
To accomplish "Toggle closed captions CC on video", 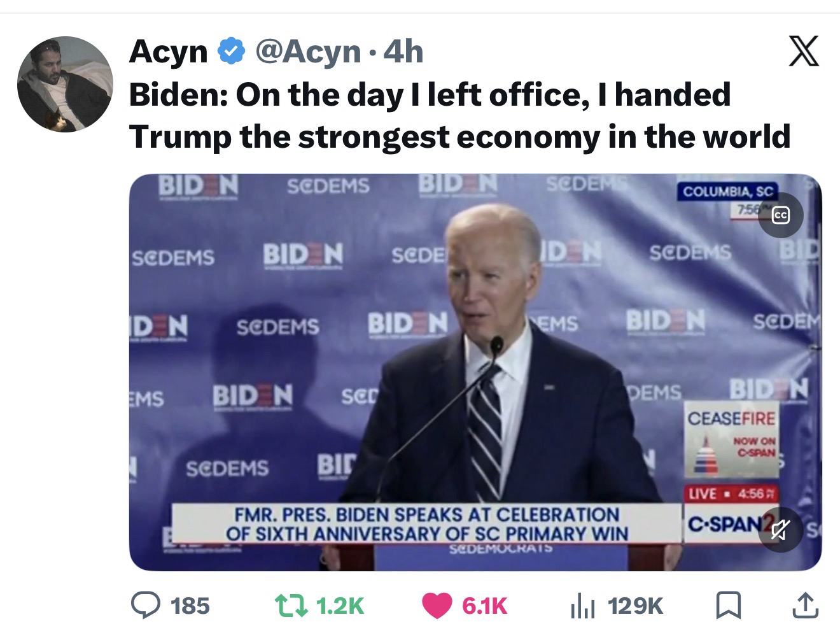I will click(780, 215).
